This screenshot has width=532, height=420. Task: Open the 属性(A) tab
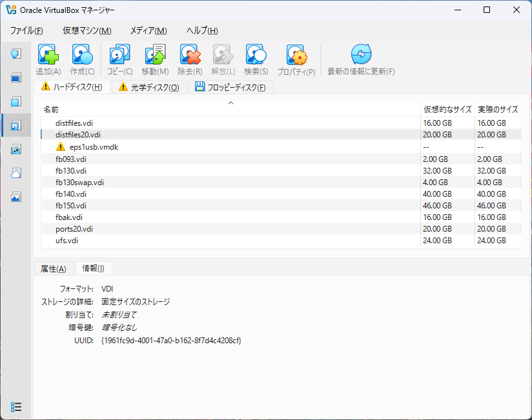click(54, 268)
